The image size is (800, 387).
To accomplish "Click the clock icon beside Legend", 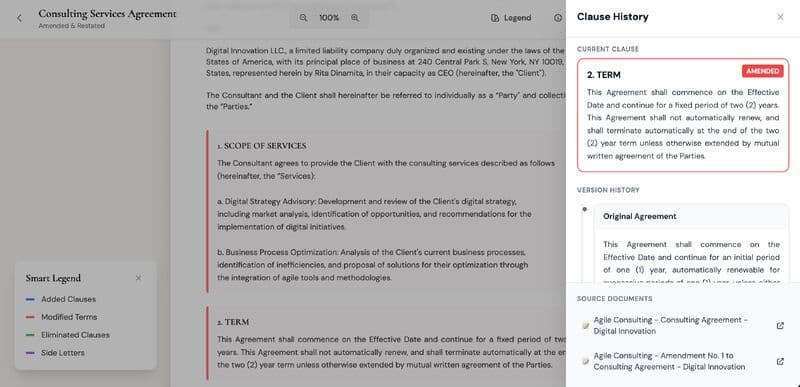I will [x=558, y=18].
